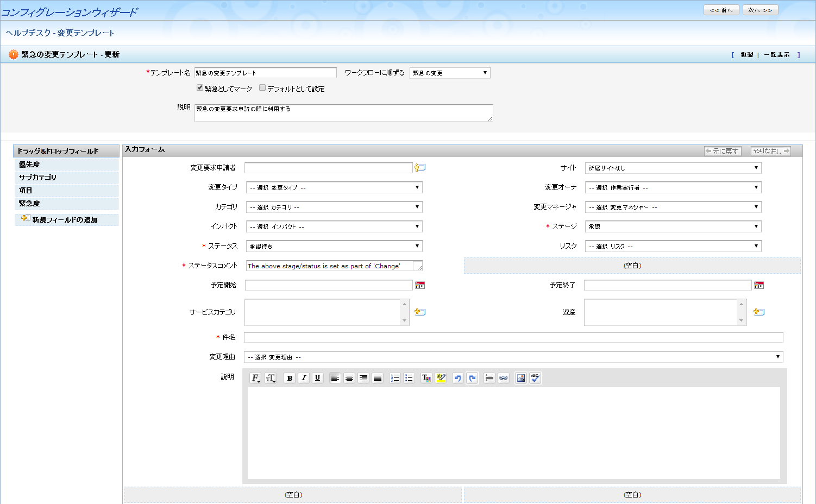Click the add icon next to 資産

point(759,312)
